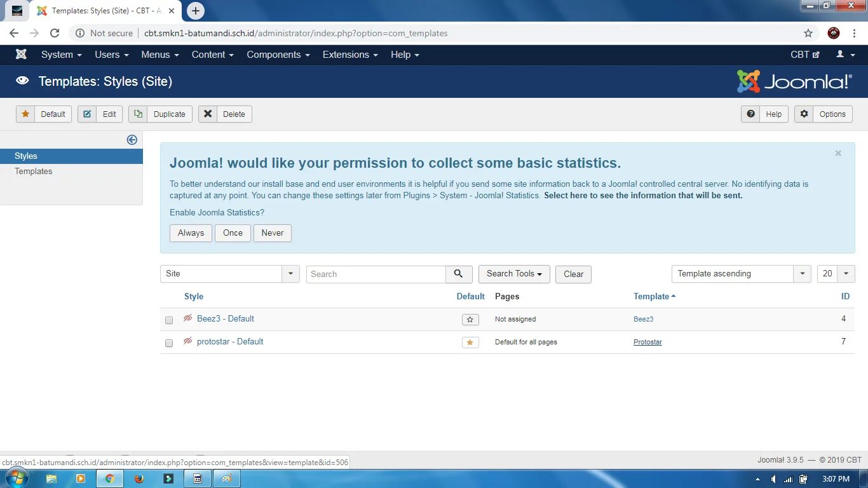Click the browser address bar URL
This screenshot has height=488, width=868.
coord(296,33)
